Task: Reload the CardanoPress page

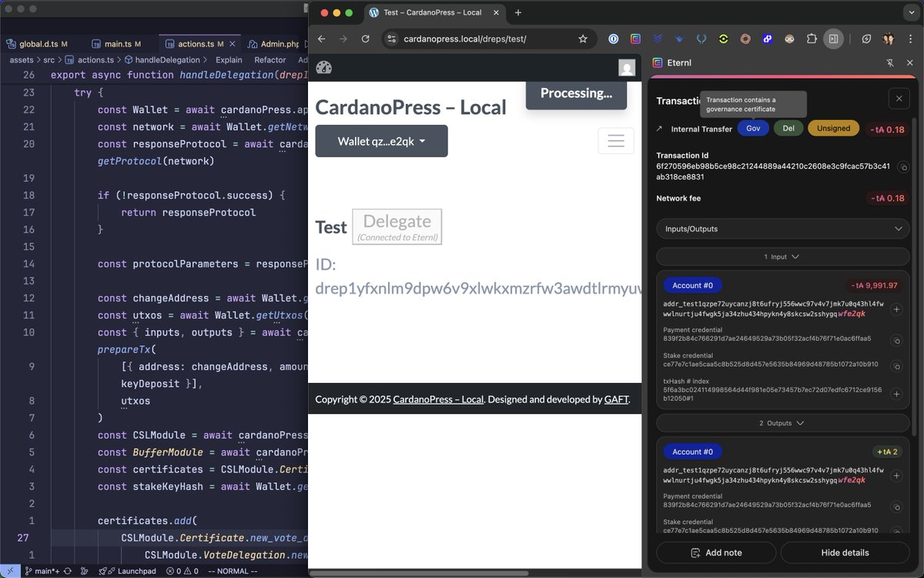Action: tap(366, 39)
